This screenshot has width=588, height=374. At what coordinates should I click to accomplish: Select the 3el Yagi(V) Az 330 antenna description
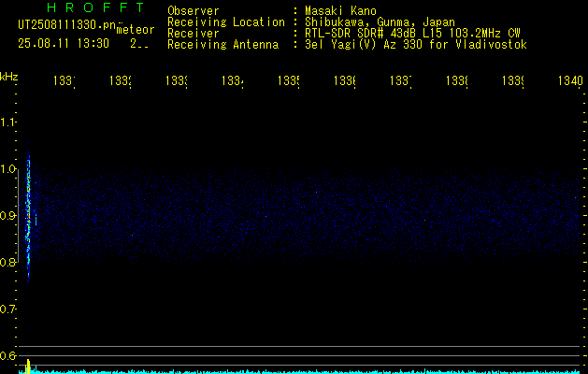(416, 45)
